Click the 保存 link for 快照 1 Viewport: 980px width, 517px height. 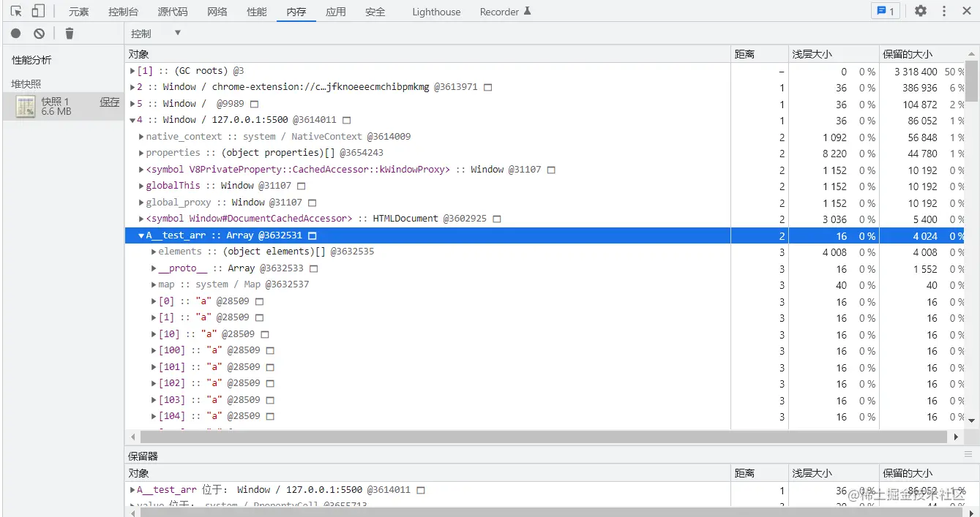coord(110,102)
